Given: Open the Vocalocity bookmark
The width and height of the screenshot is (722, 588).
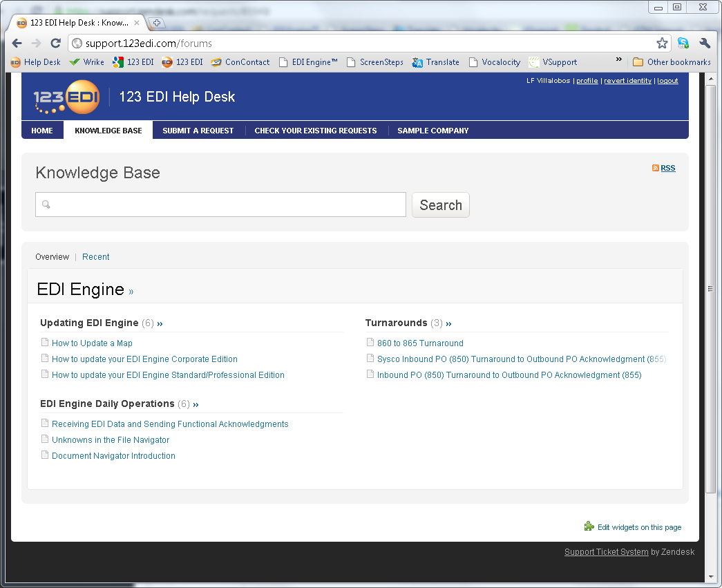Looking at the screenshot, I should click(495, 62).
